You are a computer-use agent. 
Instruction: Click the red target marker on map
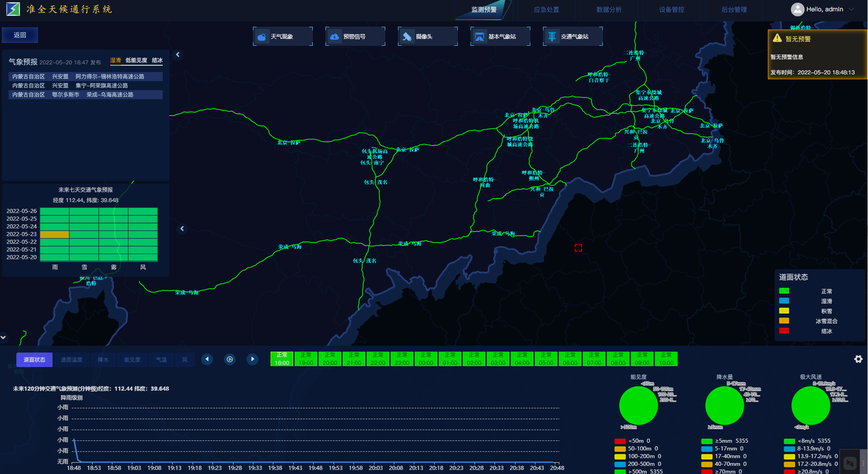coord(578,248)
